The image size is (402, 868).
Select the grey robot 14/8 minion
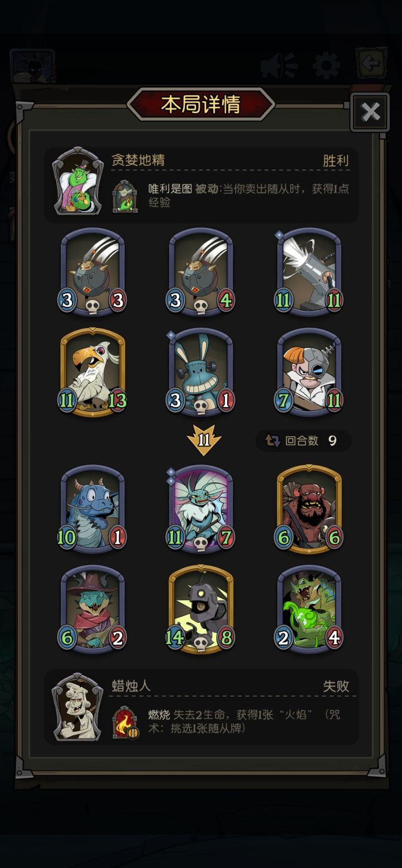pyautogui.click(x=201, y=609)
